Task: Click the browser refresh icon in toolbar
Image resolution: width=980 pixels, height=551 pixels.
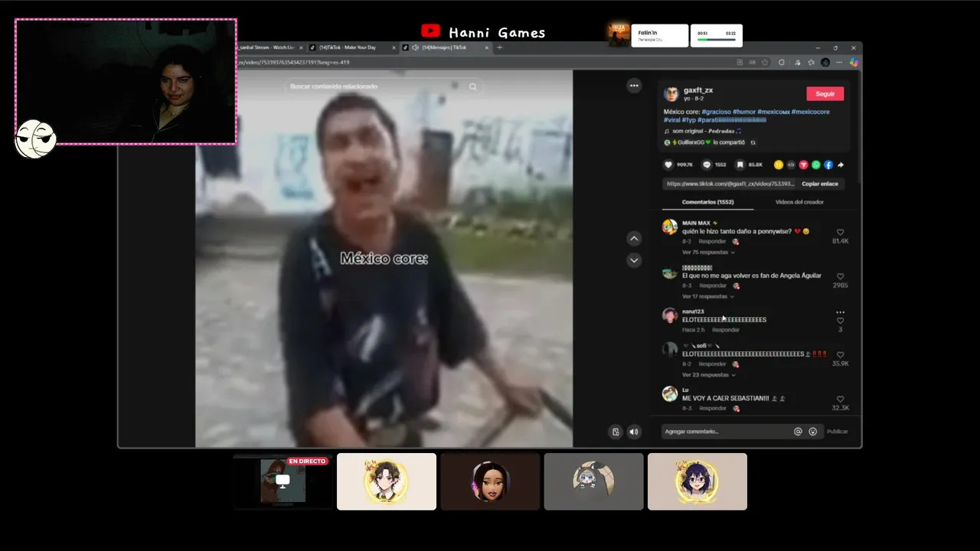Action: point(782,62)
